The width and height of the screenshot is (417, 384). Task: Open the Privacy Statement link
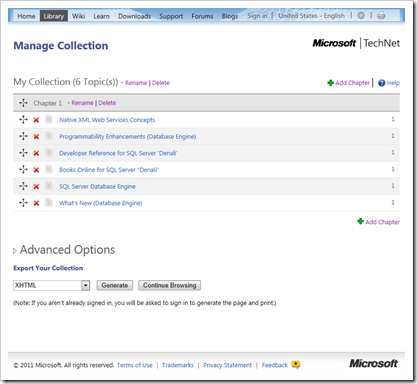tap(228, 365)
